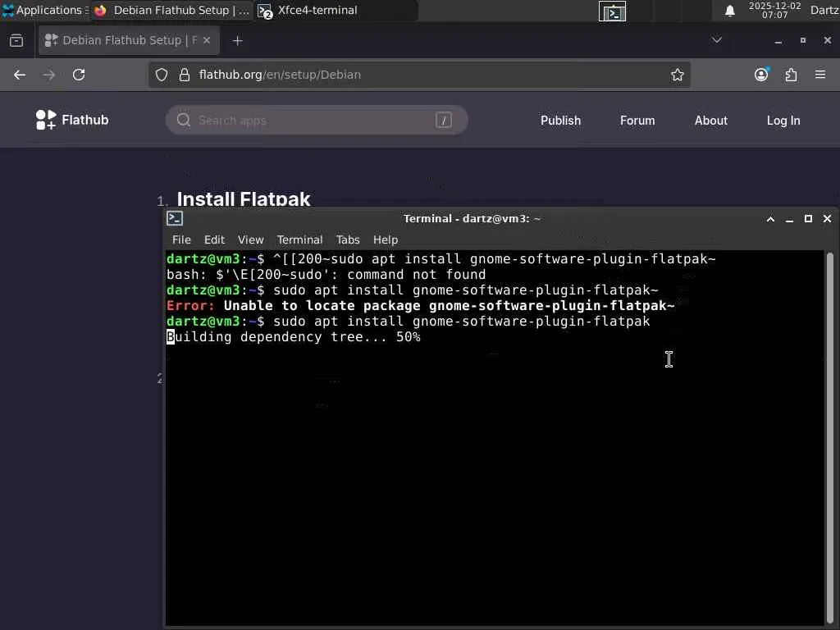Screen dimensions: 840x630
Task: Focus the Search apps field
Action: click(x=316, y=120)
